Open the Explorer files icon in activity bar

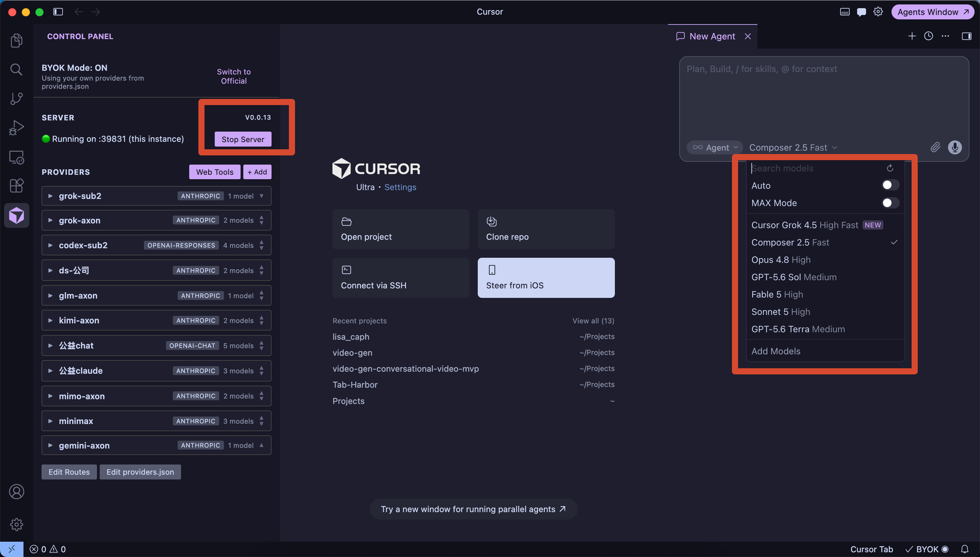click(16, 40)
